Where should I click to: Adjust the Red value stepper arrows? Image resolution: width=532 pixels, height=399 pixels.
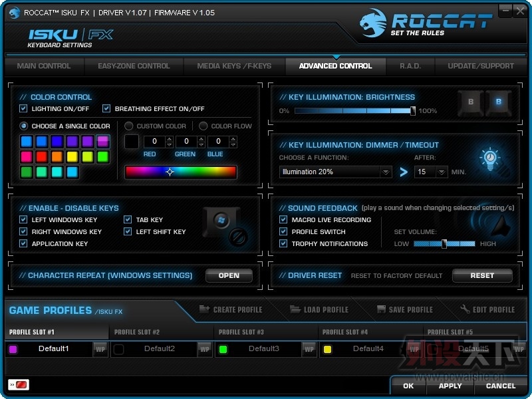point(170,142)
